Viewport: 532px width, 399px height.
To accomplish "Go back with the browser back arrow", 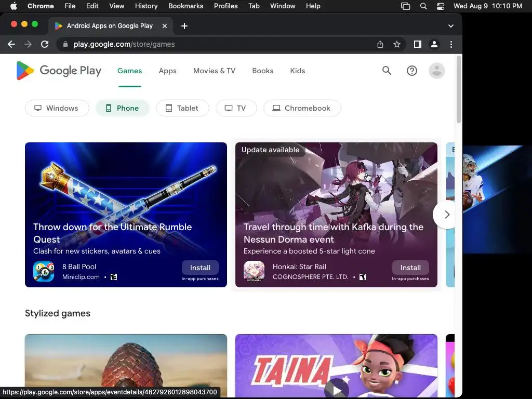I will tap(11, 44).
